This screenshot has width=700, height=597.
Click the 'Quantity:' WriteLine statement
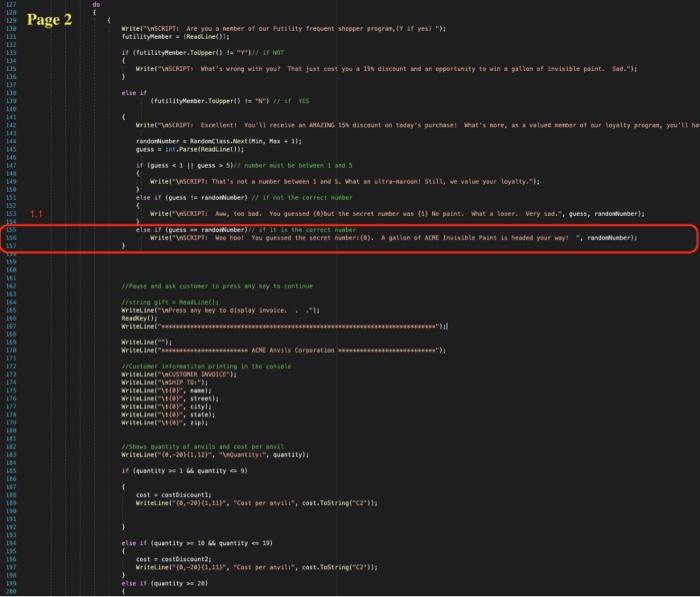click(215, 455)
